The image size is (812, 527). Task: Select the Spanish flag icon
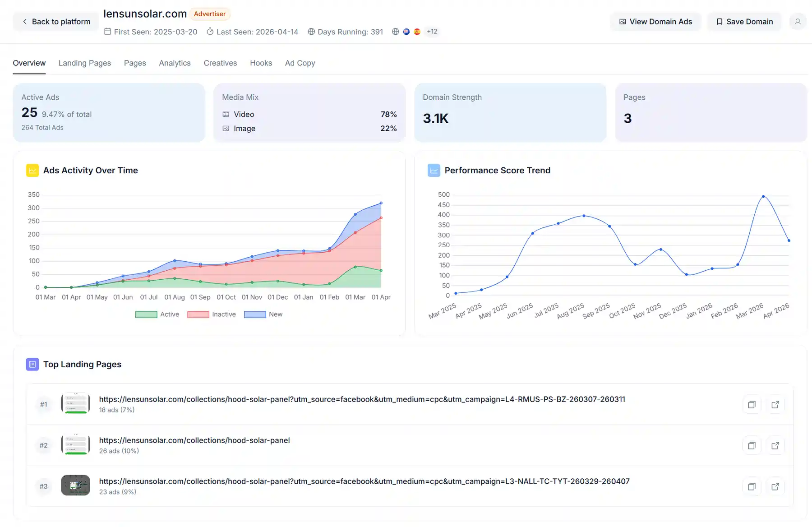417,32
